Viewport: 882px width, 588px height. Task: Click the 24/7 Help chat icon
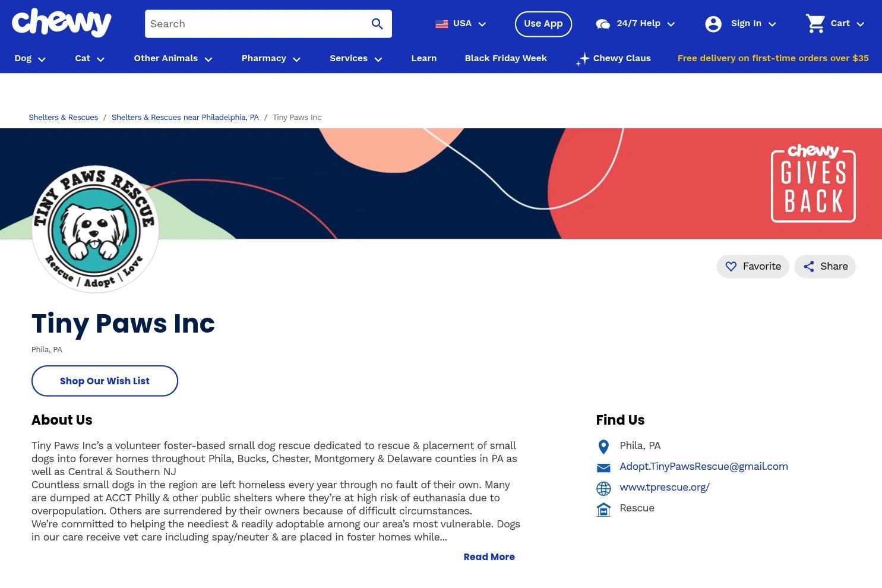603,24
